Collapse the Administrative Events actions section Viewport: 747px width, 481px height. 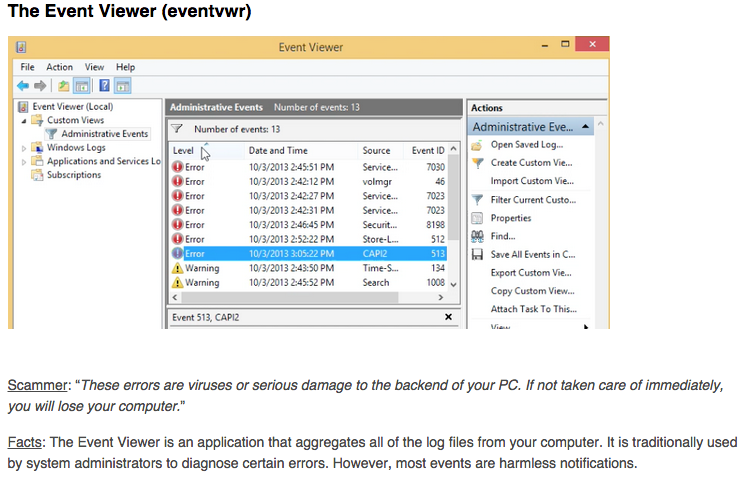[586, 127]
